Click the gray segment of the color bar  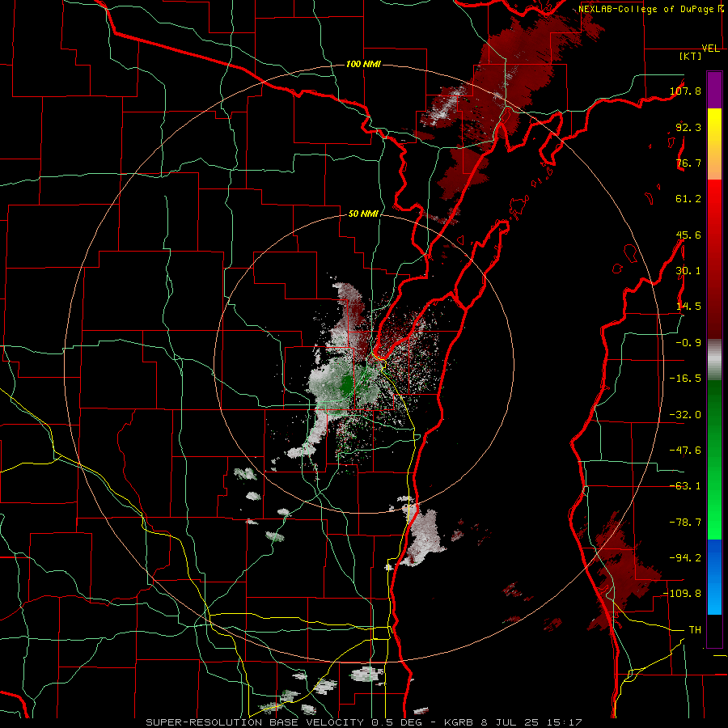coord(714,360)
